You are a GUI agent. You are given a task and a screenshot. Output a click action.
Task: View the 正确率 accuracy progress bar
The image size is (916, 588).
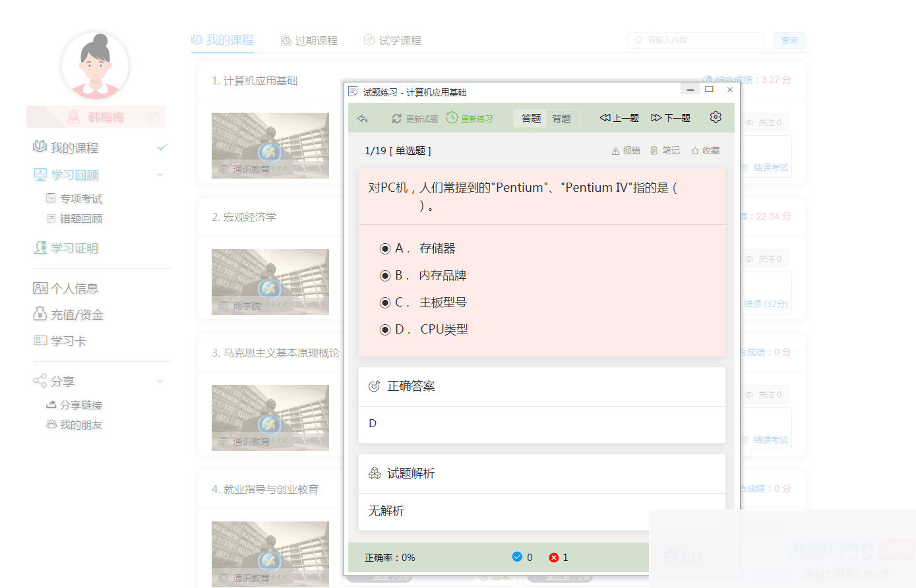pyautogui.click(x=390, y=557)
